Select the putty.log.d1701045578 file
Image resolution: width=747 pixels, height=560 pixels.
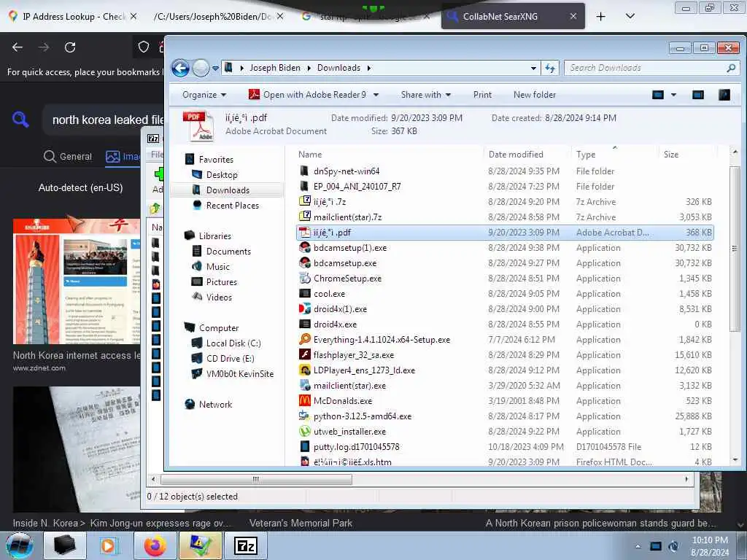click(x=356, y=447)
